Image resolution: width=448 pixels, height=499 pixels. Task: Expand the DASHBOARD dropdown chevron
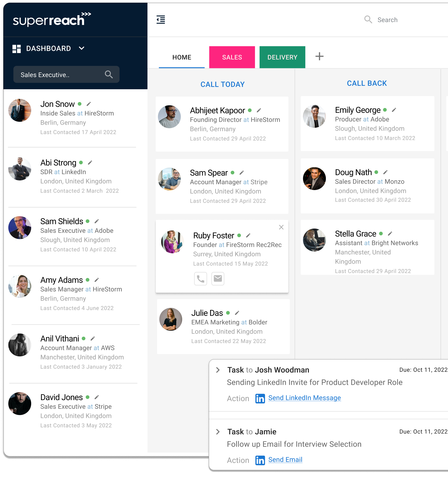(82, 48)
